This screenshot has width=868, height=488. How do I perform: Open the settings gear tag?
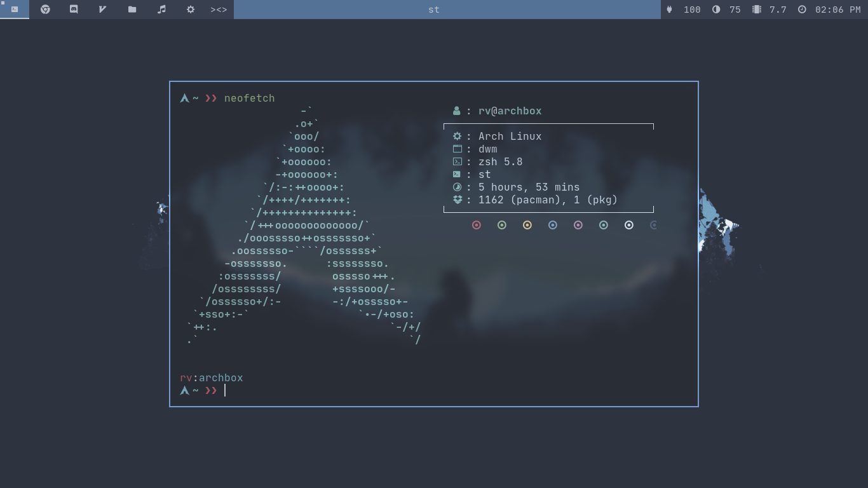pyautogui.click(x=191, y=10)
